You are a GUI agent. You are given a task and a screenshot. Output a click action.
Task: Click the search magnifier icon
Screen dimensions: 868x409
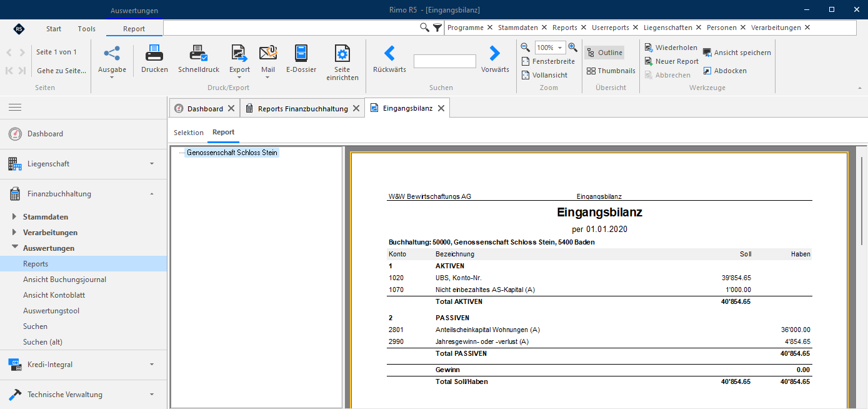click(424, 28)
